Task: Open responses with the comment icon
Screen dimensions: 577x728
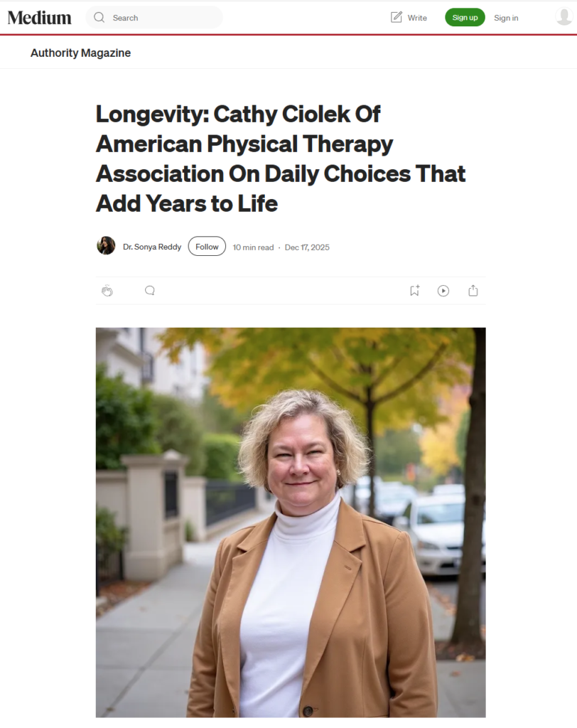Action: point(150,290)
